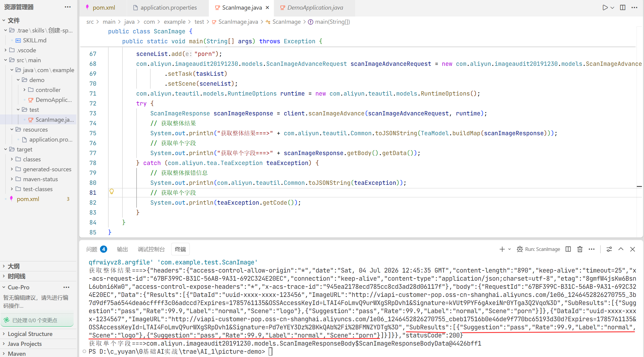Open panel layout settings icon
The width and height of the screenshot is (644, 357).
(609, 249)
